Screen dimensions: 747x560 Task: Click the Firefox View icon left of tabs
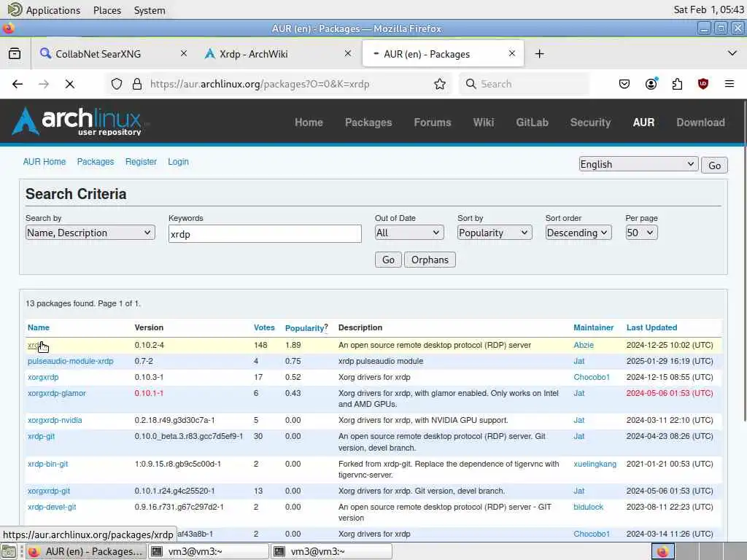15,54
